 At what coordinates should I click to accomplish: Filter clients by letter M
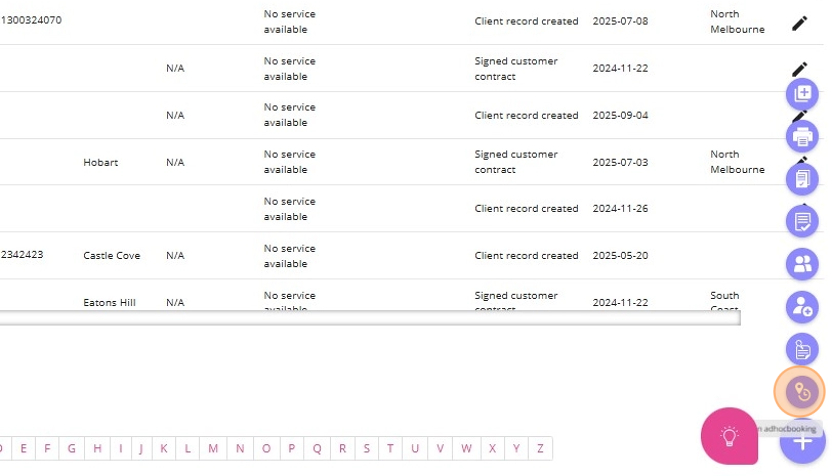coord(213,448)
